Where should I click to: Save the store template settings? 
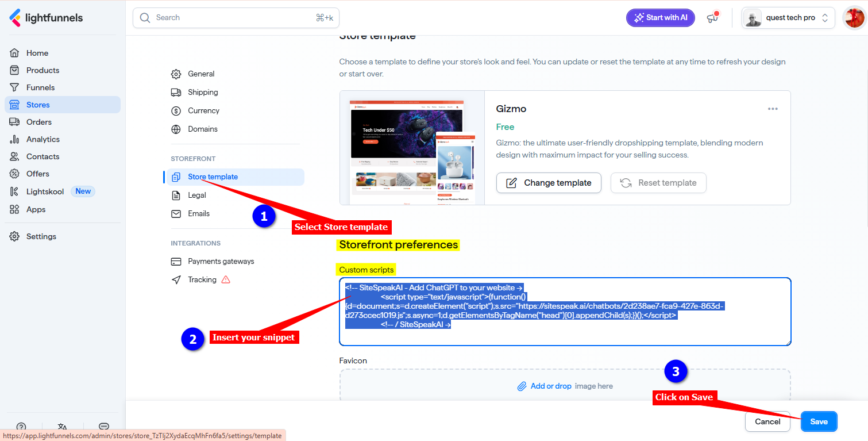click(819, 421)
